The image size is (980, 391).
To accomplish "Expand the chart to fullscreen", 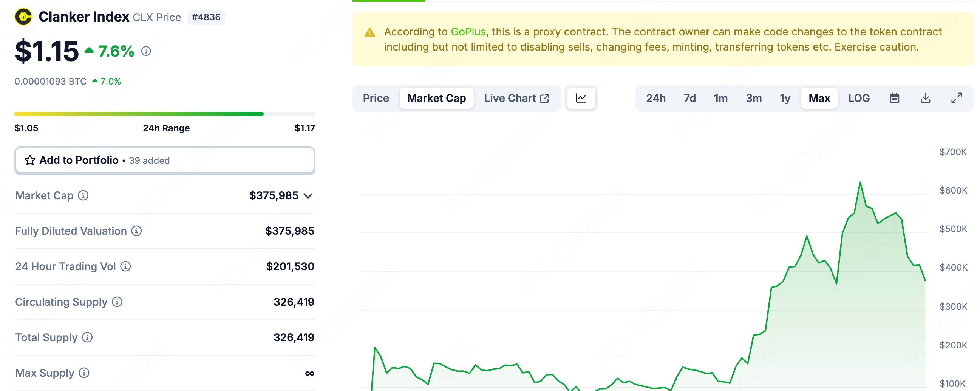I will [x=957, y=99].
